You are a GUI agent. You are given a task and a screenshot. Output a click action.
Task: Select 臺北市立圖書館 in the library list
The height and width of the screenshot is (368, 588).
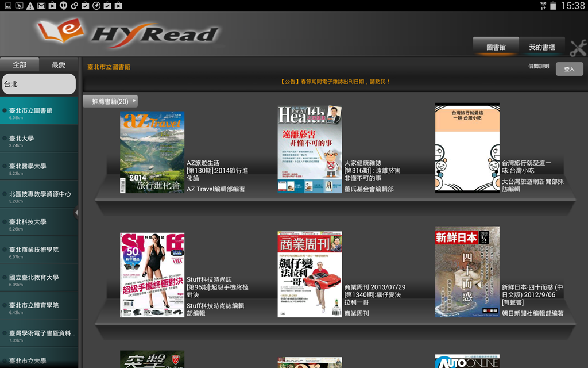[x=39, y=110]
